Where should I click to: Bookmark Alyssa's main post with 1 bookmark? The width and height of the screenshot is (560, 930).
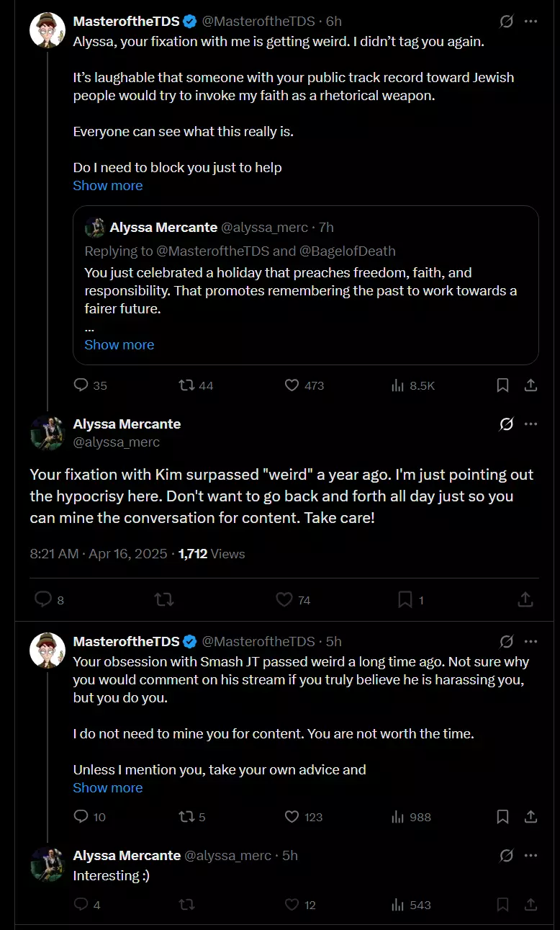click(411, 599)
